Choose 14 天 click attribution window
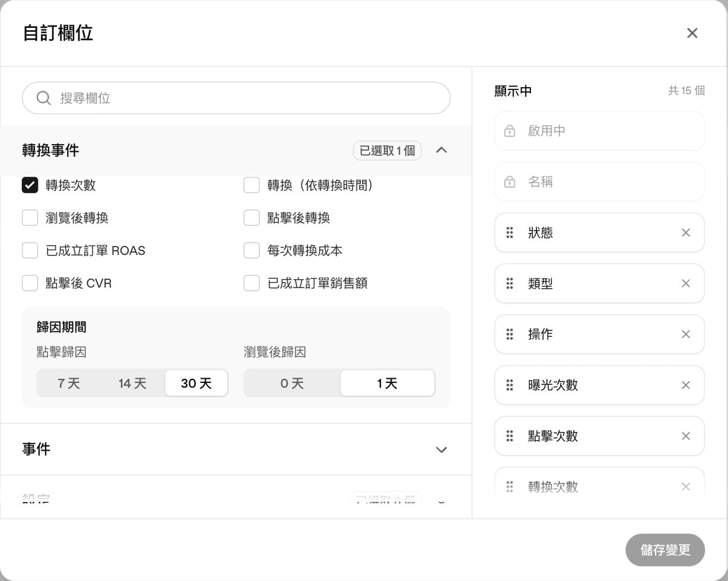Image resolution: width=728 pixels, height=581 pixels. pos(132,384)
